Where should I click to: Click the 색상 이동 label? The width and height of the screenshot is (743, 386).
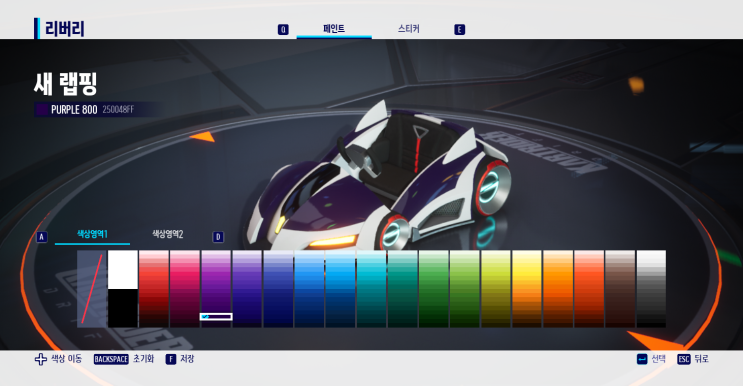click(66, 359)
